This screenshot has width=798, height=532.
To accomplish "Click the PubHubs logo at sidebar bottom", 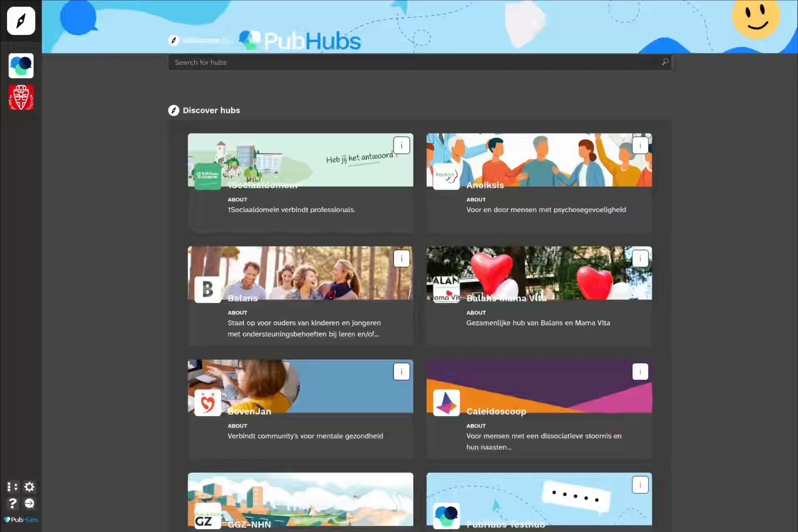I will point(20,520).
